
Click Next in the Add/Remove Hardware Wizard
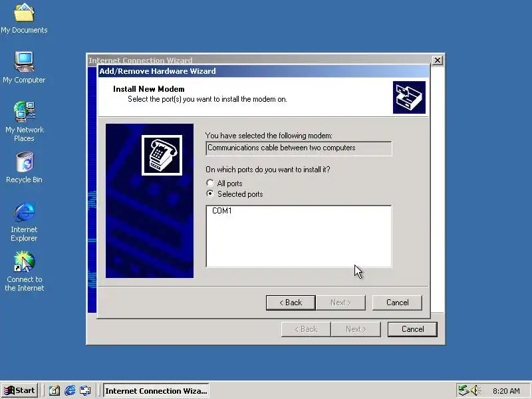[x=340, y=303]
